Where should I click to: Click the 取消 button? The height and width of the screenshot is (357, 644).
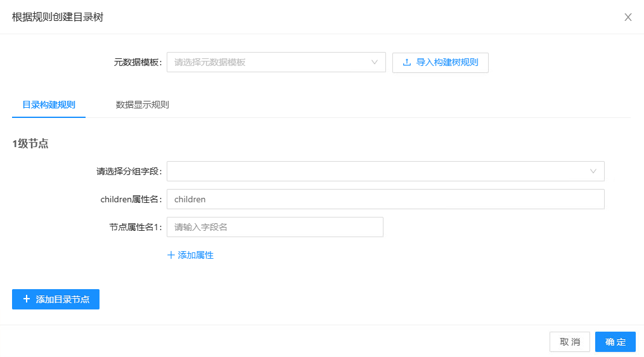[570, 342]
